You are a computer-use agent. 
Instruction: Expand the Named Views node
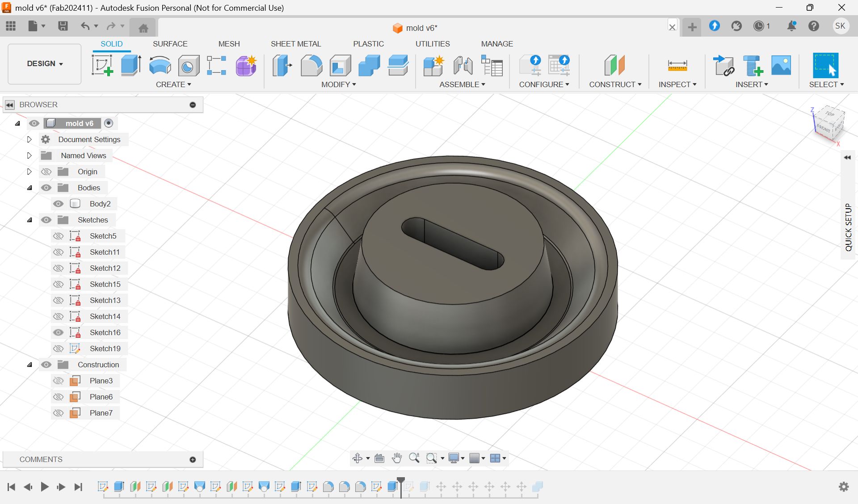[x=29, y=155]
